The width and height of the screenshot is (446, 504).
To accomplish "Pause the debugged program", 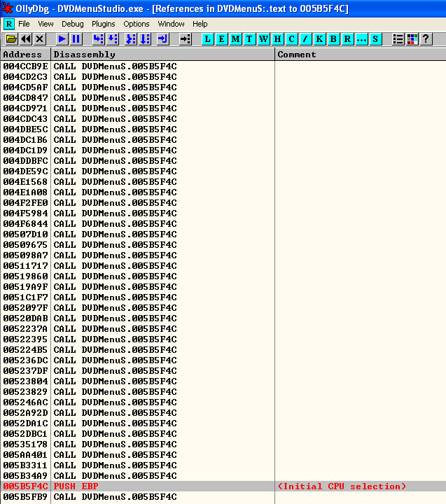I will point(76,39).
